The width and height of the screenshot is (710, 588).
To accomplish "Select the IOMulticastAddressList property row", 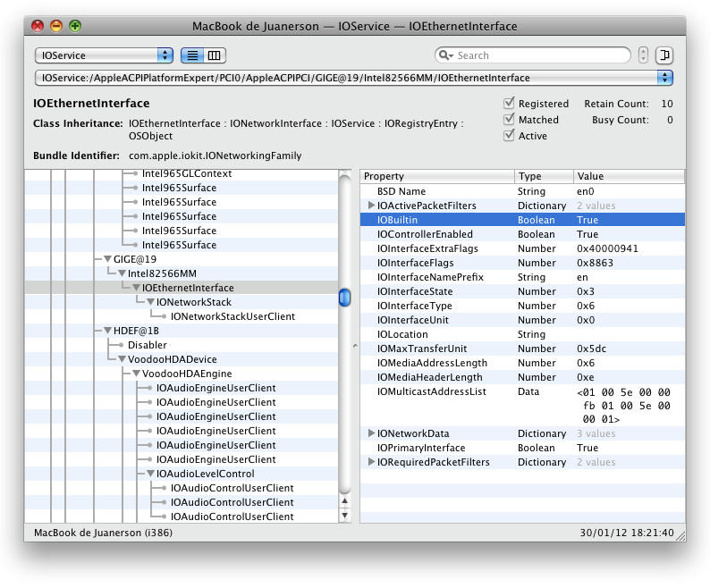I will pos(522,405).
